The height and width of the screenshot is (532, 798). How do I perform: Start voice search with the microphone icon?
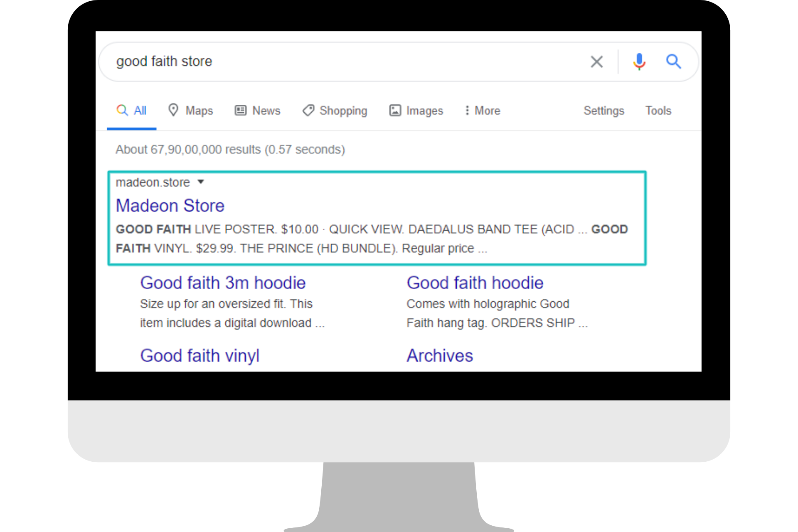click(x=639, y=62)
